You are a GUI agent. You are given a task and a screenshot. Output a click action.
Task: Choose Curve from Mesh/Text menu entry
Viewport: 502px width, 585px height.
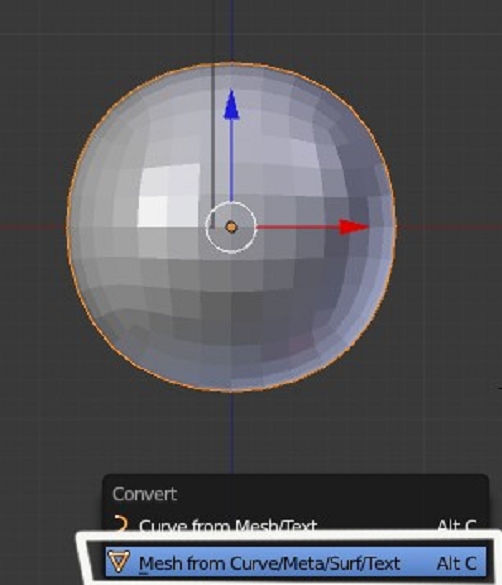point(296,525)
